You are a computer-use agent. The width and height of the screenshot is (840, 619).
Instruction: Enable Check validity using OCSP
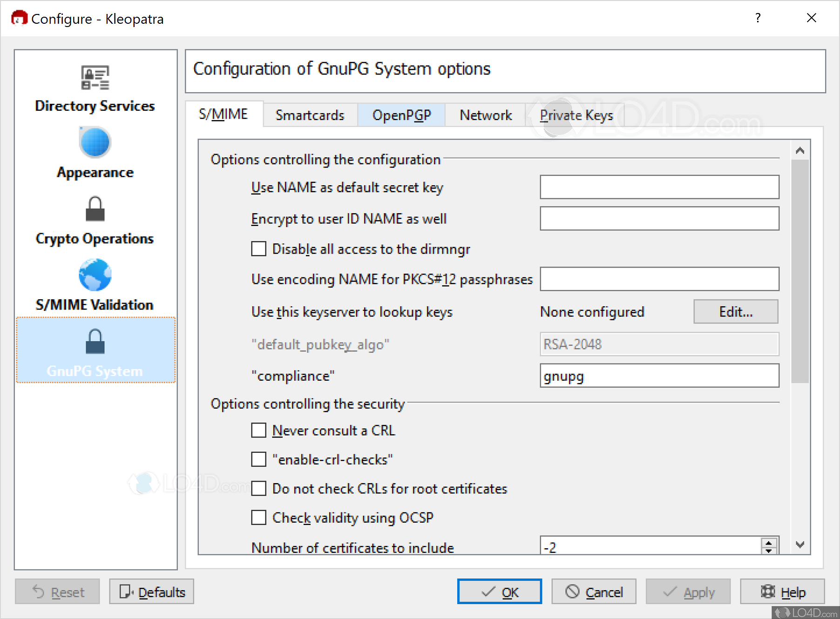pyautogui.click(x=259, y=518)
